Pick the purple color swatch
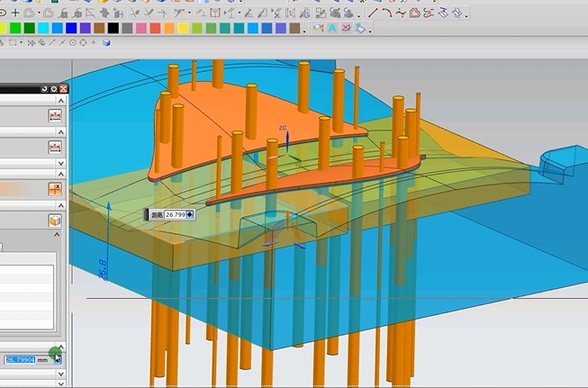 (x=86, y=28)
